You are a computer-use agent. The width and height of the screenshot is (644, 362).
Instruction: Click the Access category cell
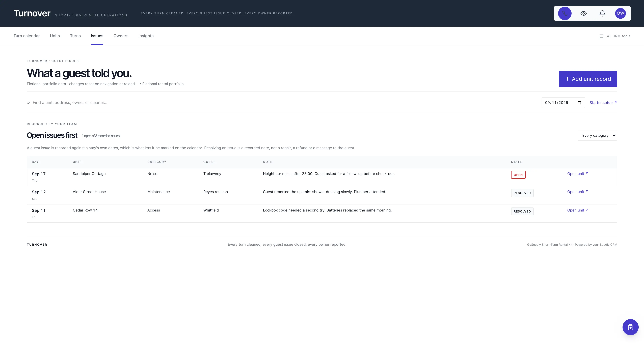pyautogui.click(x=153, y=210)
